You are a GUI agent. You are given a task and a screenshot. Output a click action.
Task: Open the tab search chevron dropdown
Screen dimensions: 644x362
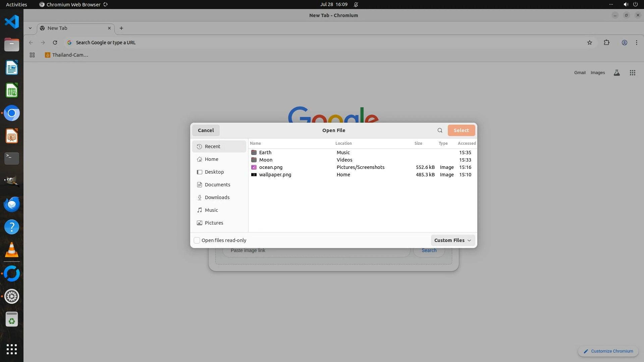[30, 28]
